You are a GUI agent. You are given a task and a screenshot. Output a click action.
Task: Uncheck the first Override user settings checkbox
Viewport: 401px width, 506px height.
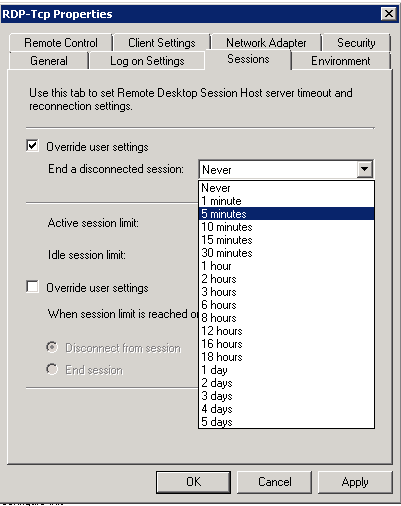[x=32, y=146]
